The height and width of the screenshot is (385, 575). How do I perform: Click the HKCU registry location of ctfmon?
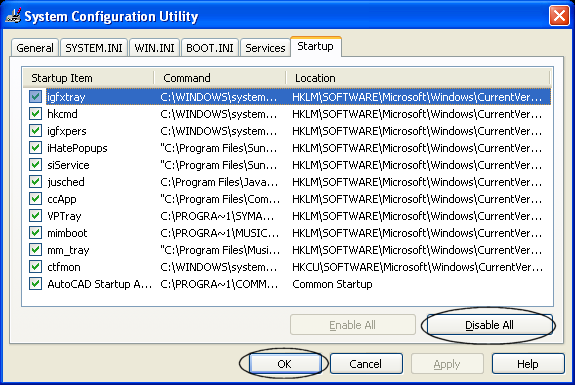417,267
